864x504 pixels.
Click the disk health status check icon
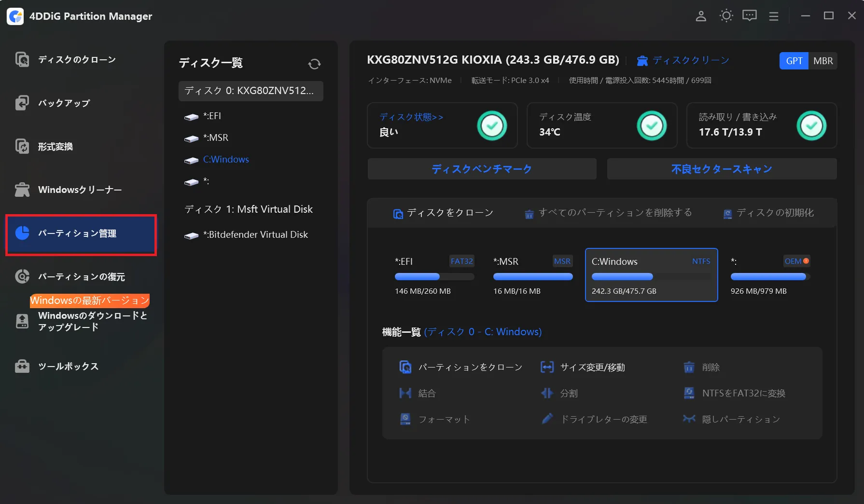click(x=492, y=125)
